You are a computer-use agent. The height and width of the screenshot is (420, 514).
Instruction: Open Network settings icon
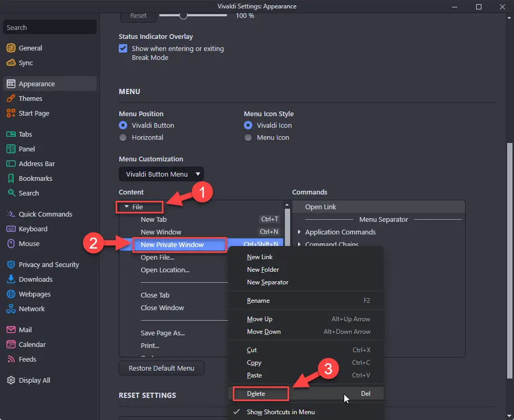[11, 309]
